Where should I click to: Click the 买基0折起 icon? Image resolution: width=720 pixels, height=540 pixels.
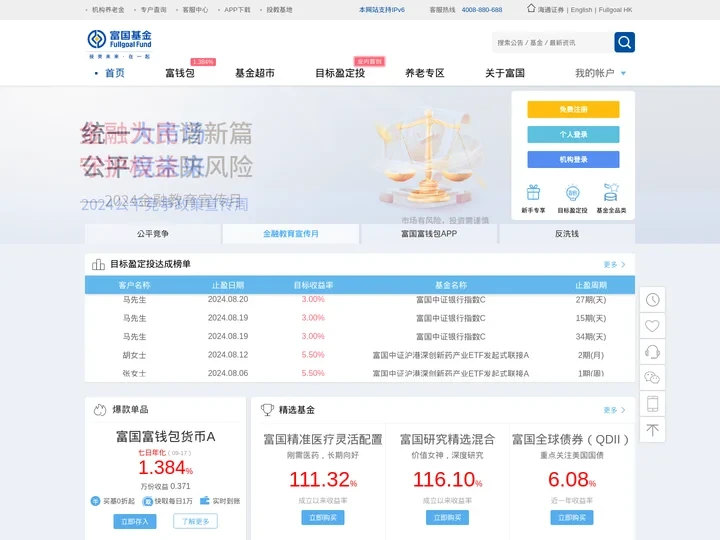click(96, 501)
